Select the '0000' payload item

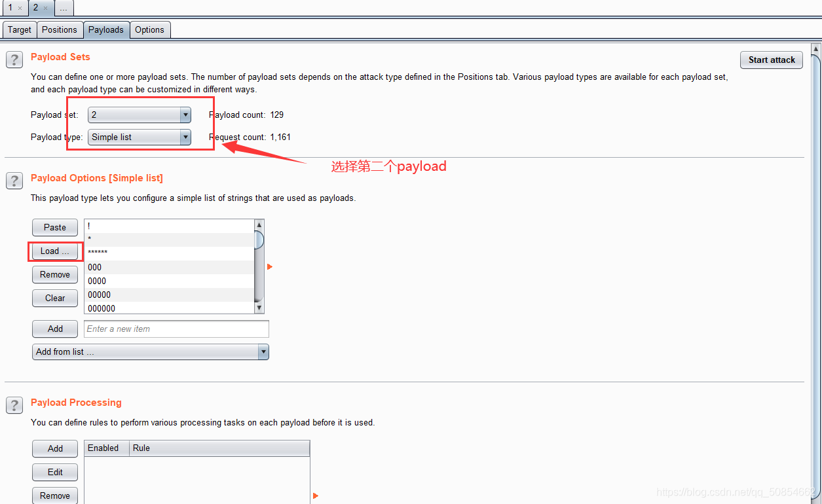(169, 281)
